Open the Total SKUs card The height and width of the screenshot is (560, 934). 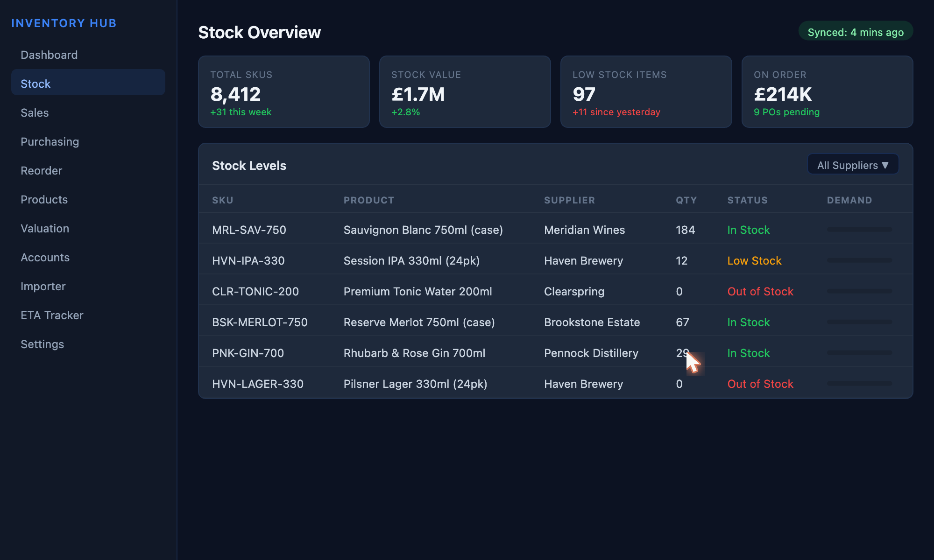point(284,91)
